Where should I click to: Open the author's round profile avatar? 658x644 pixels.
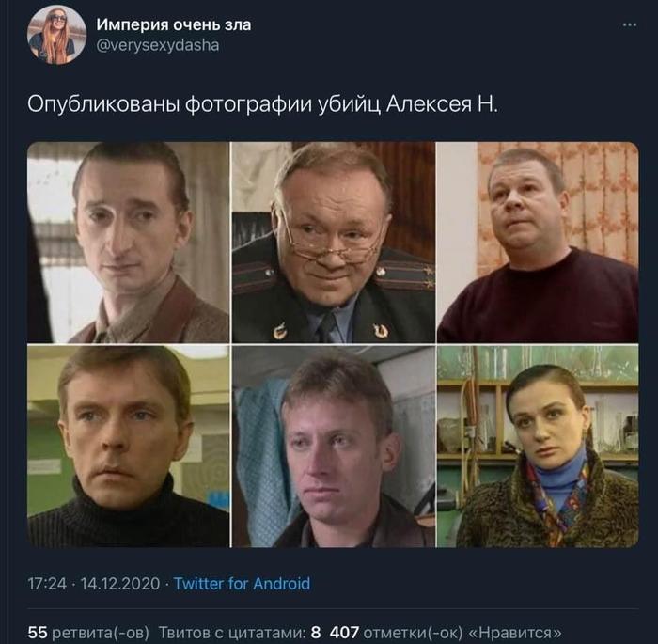[57, 35]
